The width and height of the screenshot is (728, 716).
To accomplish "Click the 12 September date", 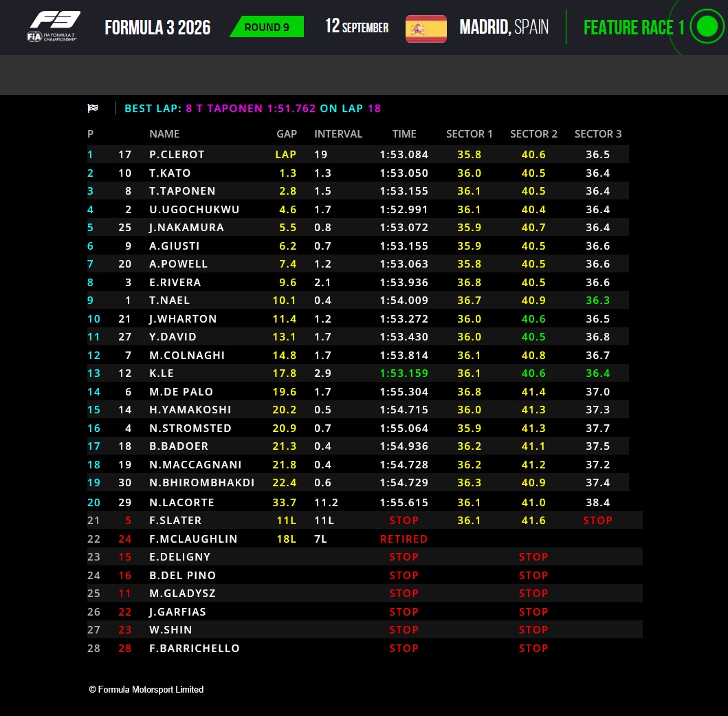I will point(357,27).
